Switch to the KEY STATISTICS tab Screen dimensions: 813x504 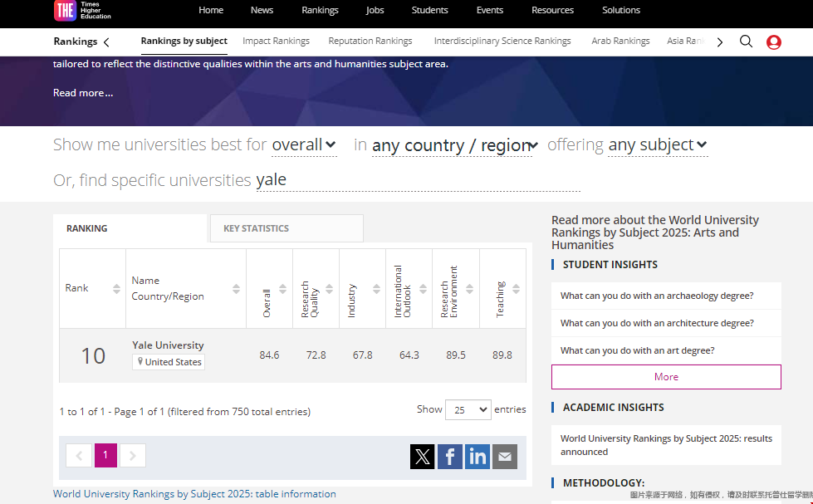[x=287, y=228]
